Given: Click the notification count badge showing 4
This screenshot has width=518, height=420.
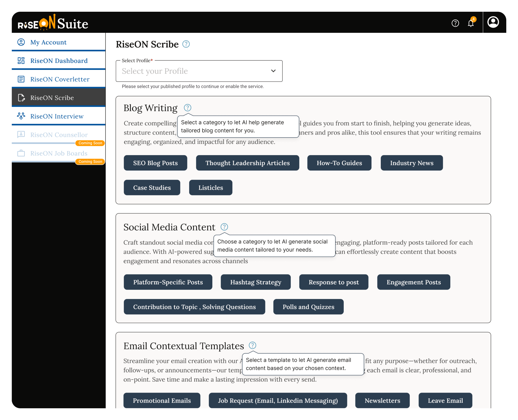Looking at the screenshot, I should click(x=474, y=19).
